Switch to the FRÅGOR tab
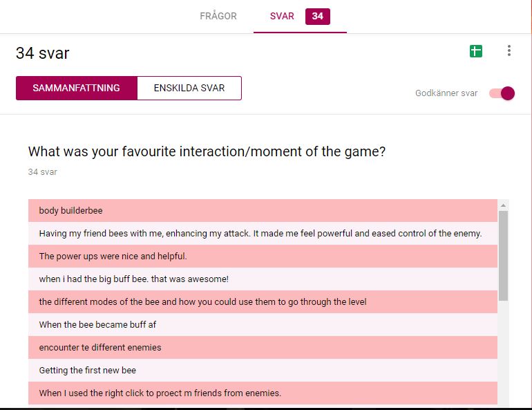 tap(218, 17)
